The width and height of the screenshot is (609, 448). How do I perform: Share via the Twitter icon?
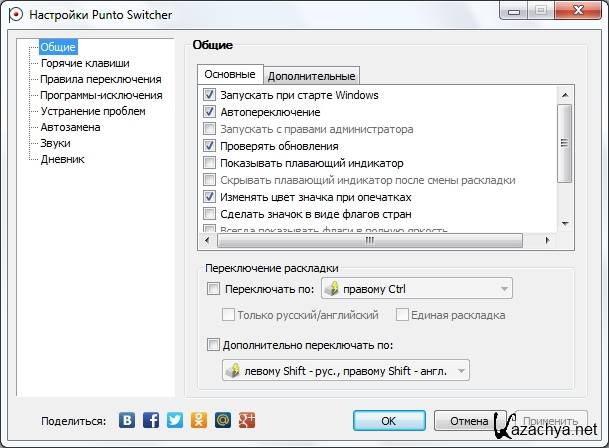175,421
